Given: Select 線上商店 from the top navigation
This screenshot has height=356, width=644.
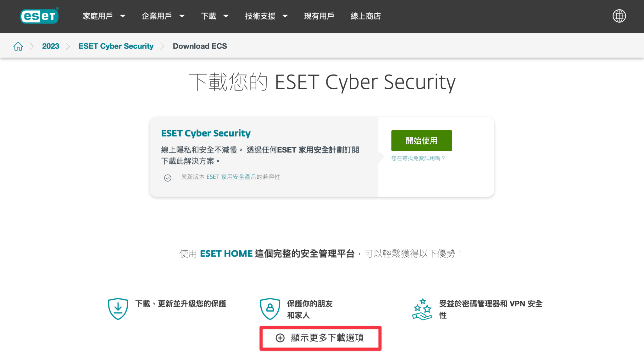Looking at the screenshot, I should click(x=365, y=16).
